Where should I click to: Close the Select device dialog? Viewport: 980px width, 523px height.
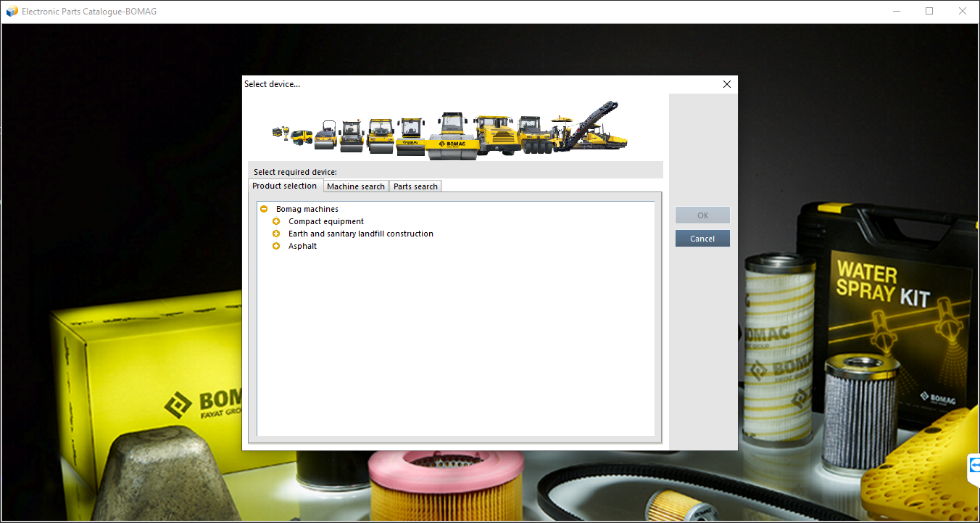tap(726, 83)
